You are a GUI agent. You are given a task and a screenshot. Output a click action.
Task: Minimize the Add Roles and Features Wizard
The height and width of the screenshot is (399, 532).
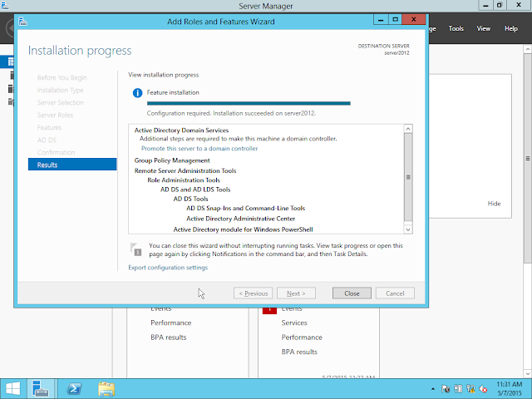[x=381, y=20]
